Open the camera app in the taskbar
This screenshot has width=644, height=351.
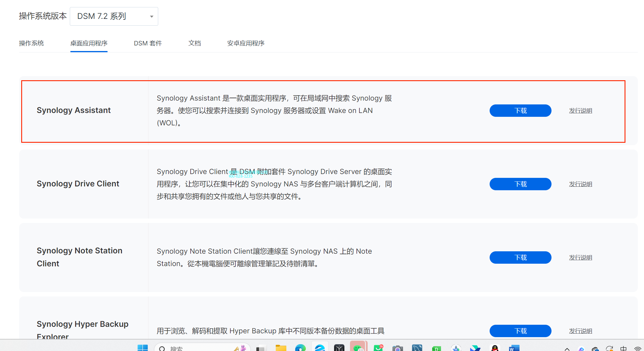(397, 348)
